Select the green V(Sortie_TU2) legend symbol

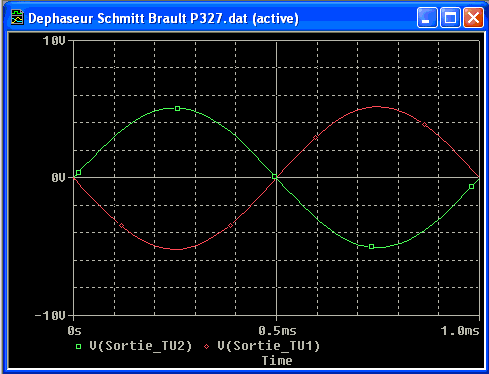78,346
